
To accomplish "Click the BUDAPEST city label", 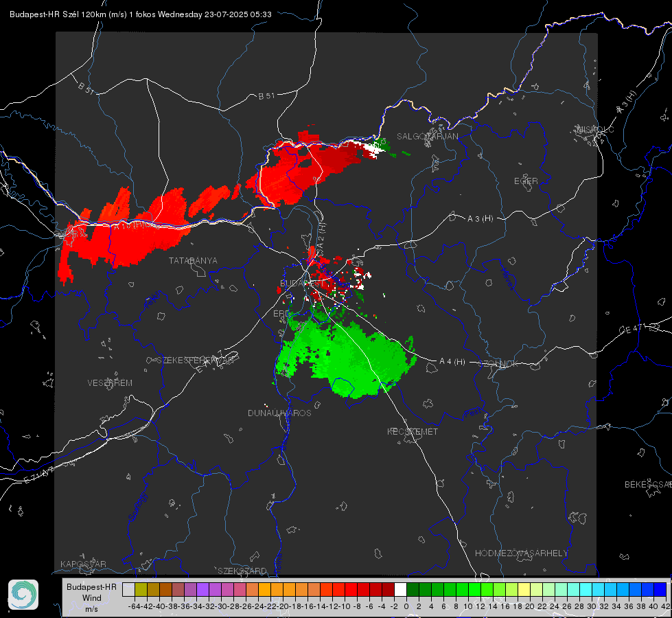I will click(x=301, y=283).
